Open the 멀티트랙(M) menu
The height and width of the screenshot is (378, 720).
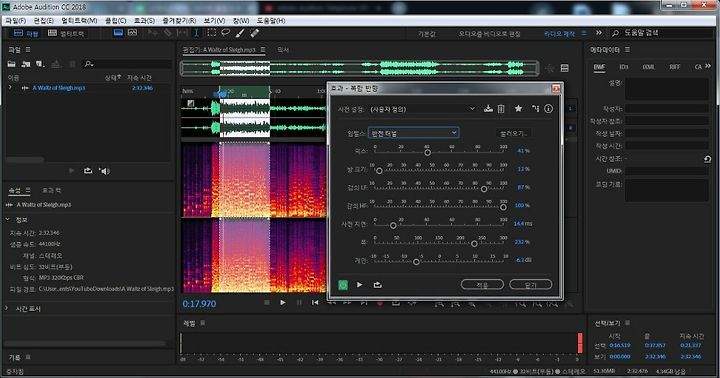tap(79, 21)
